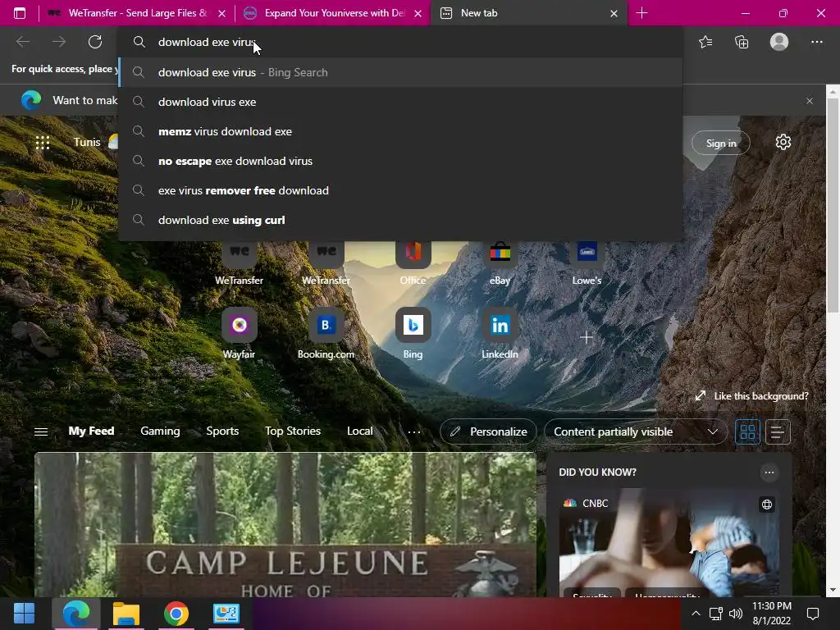This screenshot has width=840, height=630.
Task: Open the Wayfair quick link tile
Action: (x=239, y=333)
